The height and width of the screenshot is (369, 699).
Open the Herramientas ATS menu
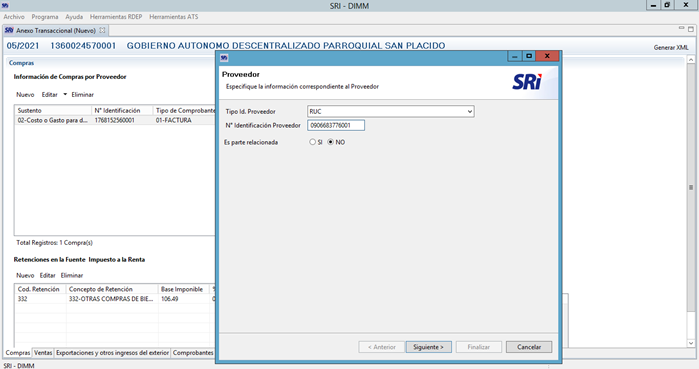click(174, 17)
